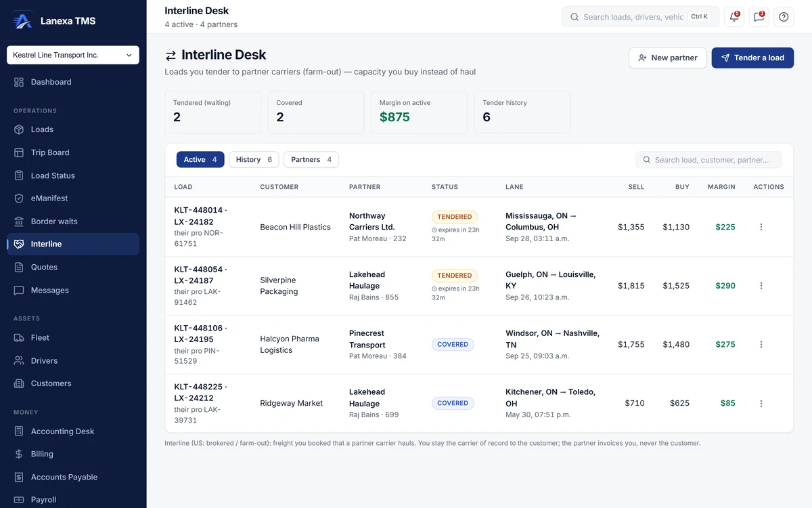Click TENDERED status badge for Beacon Hill Plastics
Screen dimensions: 812x508
point(455,217)
